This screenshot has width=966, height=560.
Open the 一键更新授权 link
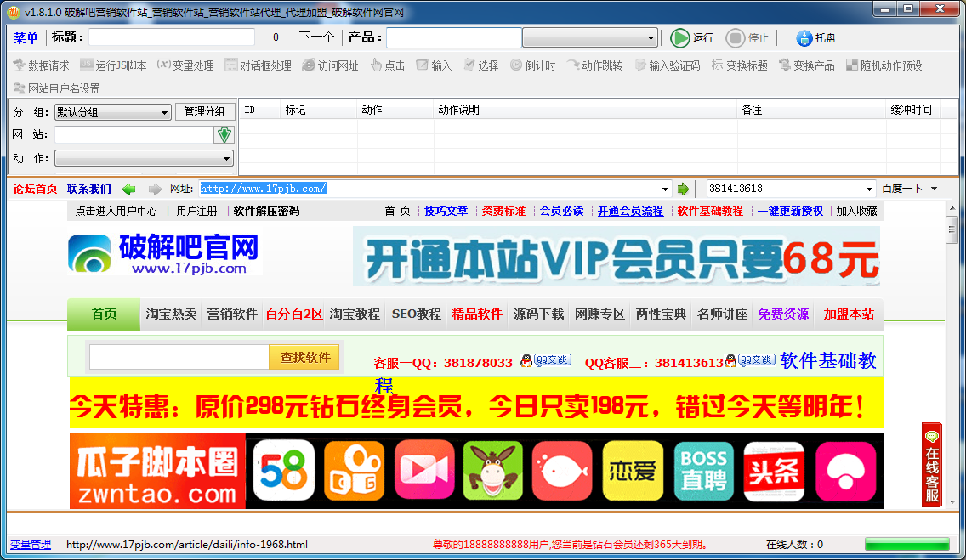point(791,211)
